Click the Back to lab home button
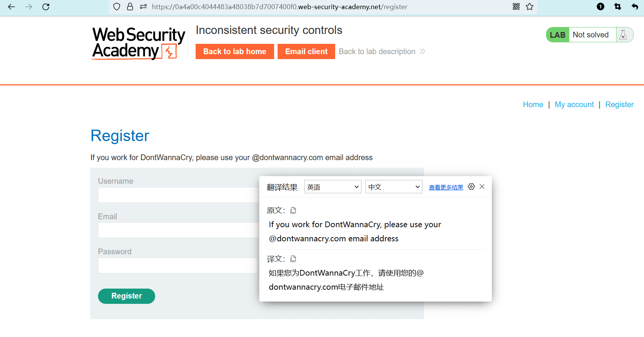 [x=234, y=51]
